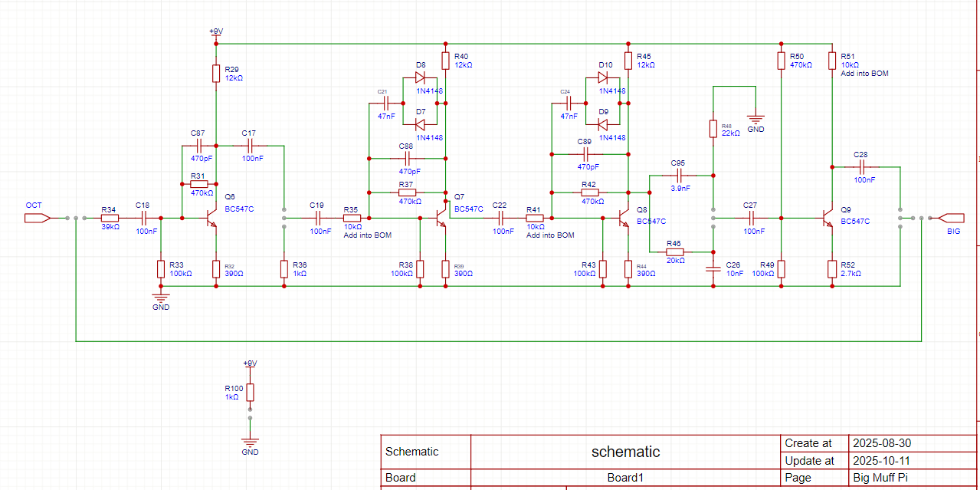Viewport: 980px width, 490px height.
Task: Click the D8 1N4148 diode symbol
Action: click(x=420, y=77)
